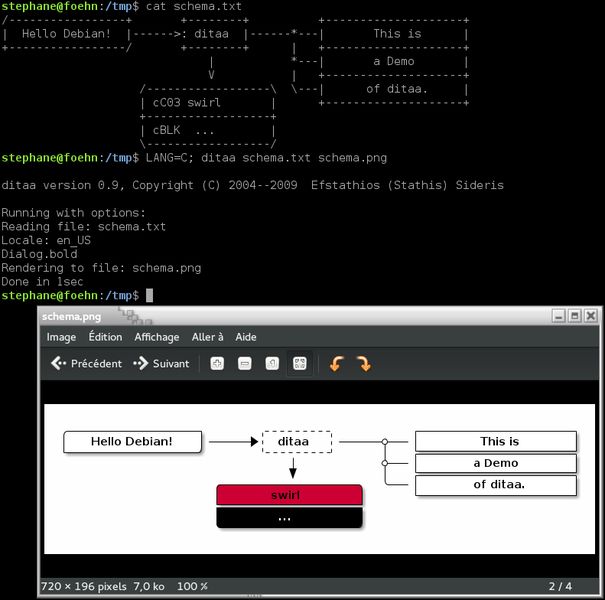
Task: Click the '2 / 4' image counter
Action: pyautogui.click(x=560, y=586)
